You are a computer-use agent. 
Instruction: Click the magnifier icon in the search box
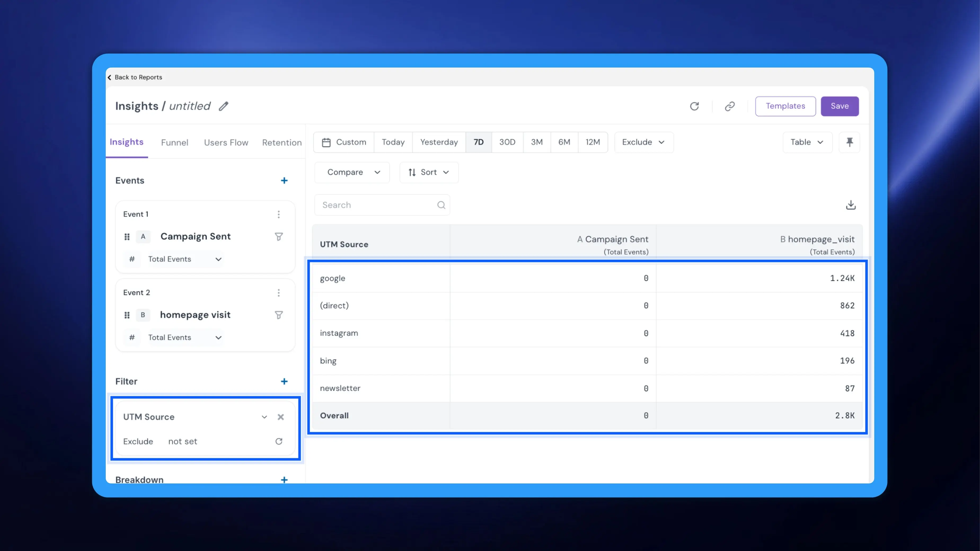[x=441, y=205]
